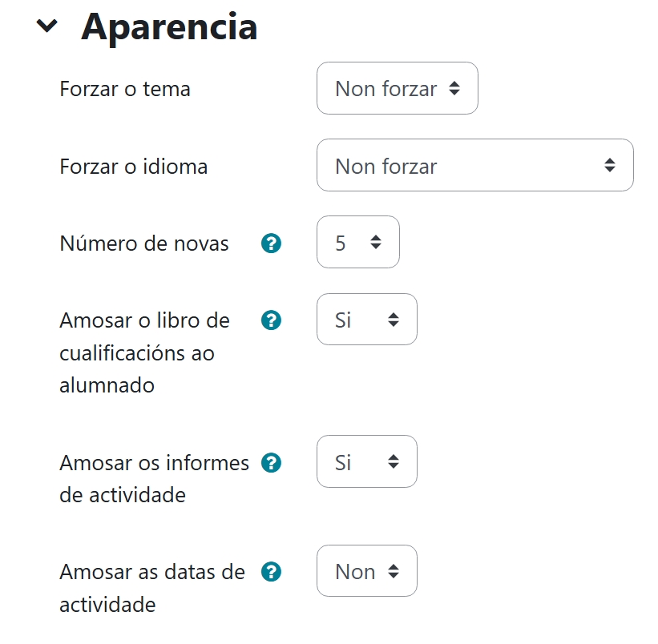Open the Amosar o libro de cualificacións dropdown

click(x=366, y=320)
